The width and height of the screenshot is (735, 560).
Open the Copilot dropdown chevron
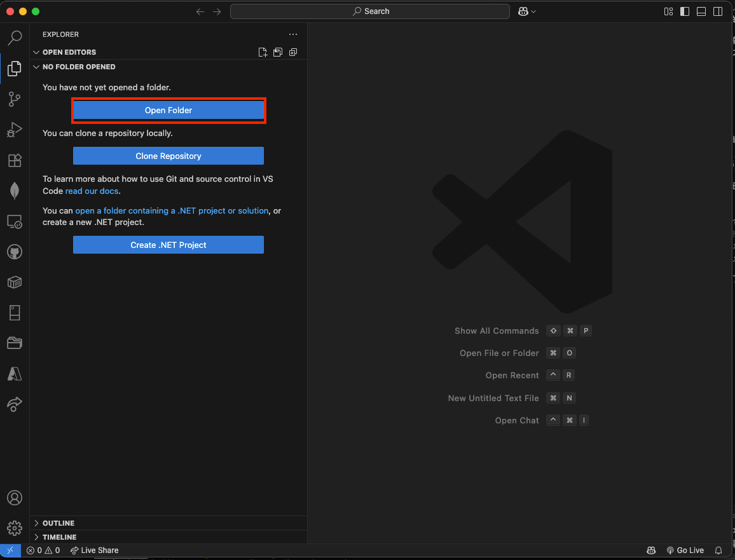tap(533, 11)
